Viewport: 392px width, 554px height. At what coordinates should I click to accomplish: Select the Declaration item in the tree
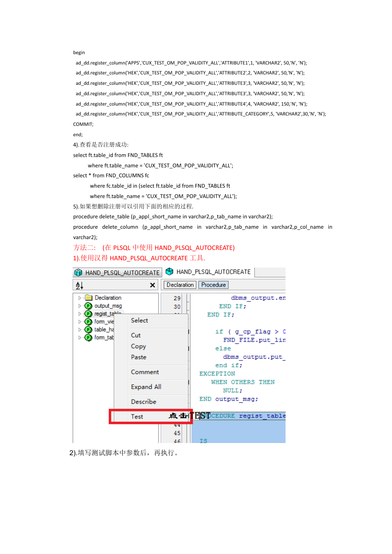108,298
